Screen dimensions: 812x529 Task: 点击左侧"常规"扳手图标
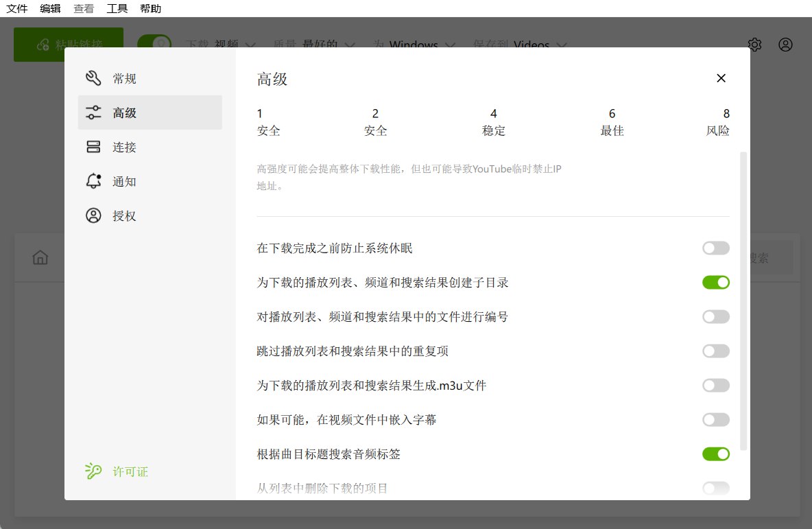(x=93, y=78)
